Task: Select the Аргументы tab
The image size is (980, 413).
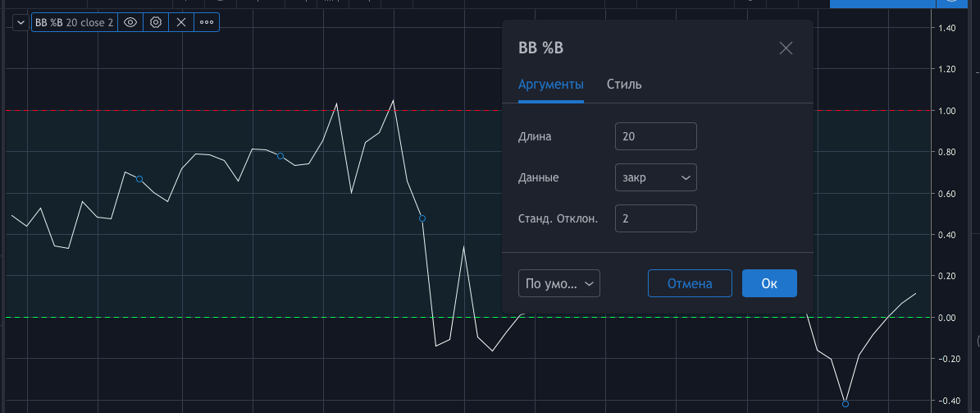Action: [x=550, y=84]
